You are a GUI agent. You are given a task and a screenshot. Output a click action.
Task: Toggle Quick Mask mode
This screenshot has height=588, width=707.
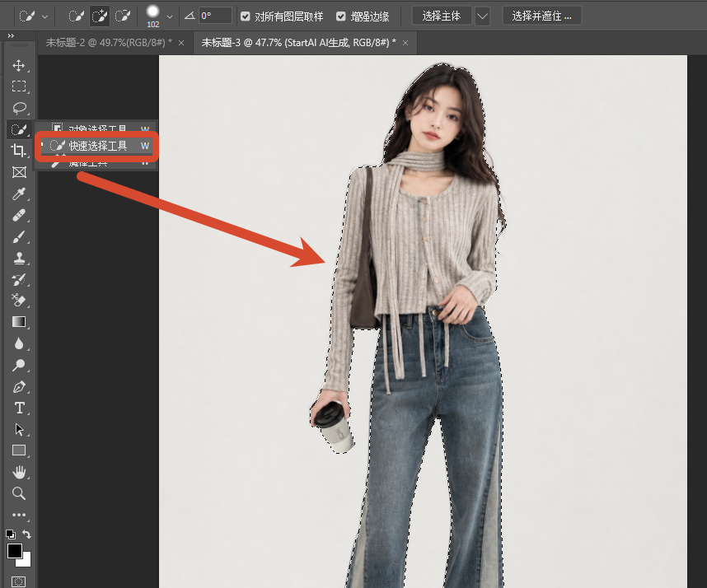click(x=18, y=581)
